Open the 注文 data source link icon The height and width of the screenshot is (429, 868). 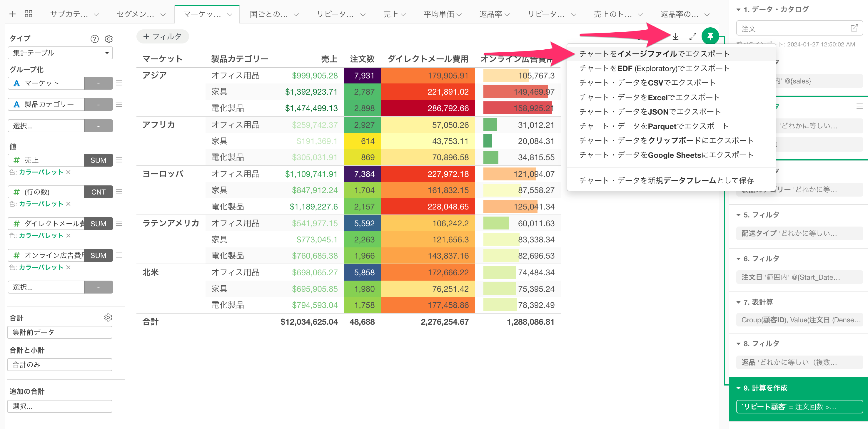pyautogui.click(x=854, y=28)
